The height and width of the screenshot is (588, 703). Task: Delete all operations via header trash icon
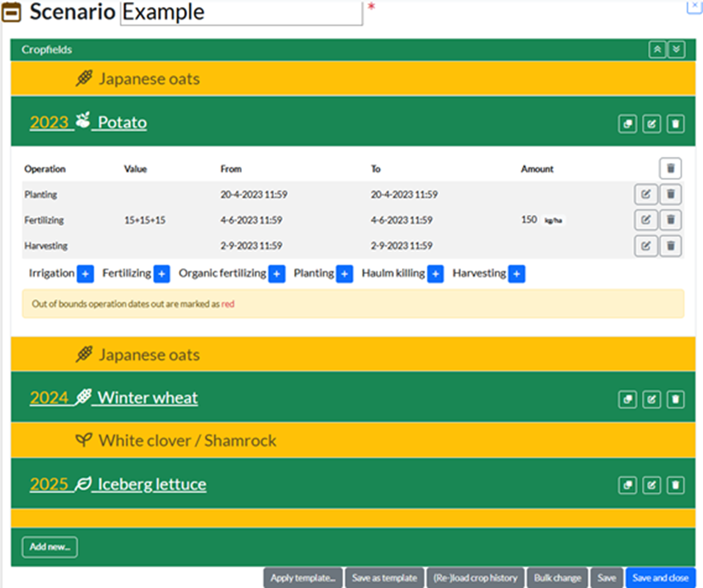tap(671, 168)
